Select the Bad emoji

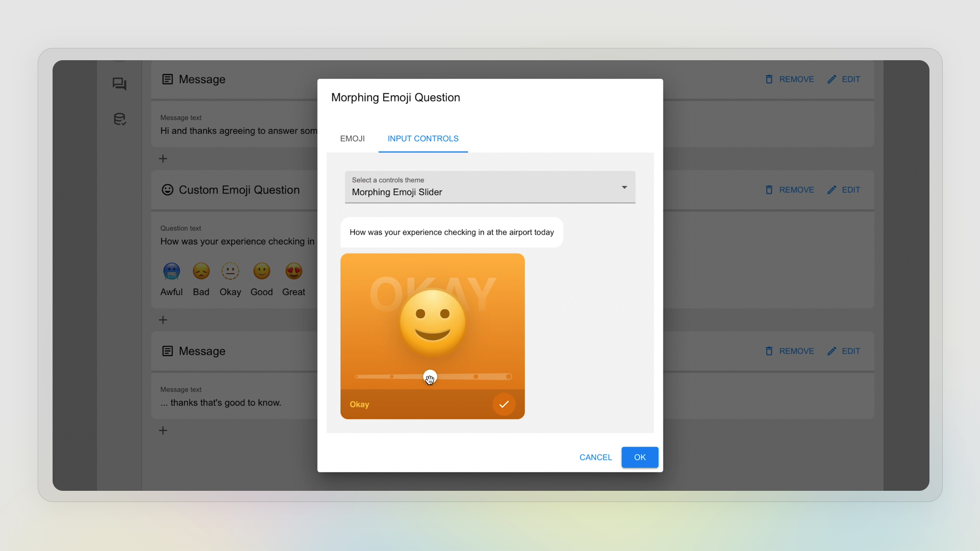coord(201,271)
